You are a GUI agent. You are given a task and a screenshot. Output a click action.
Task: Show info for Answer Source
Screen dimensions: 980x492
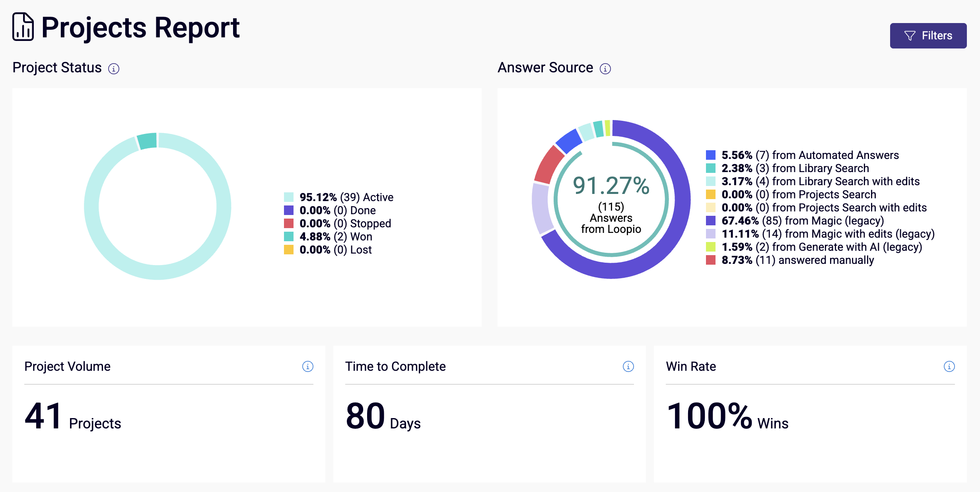pos(605,69)
